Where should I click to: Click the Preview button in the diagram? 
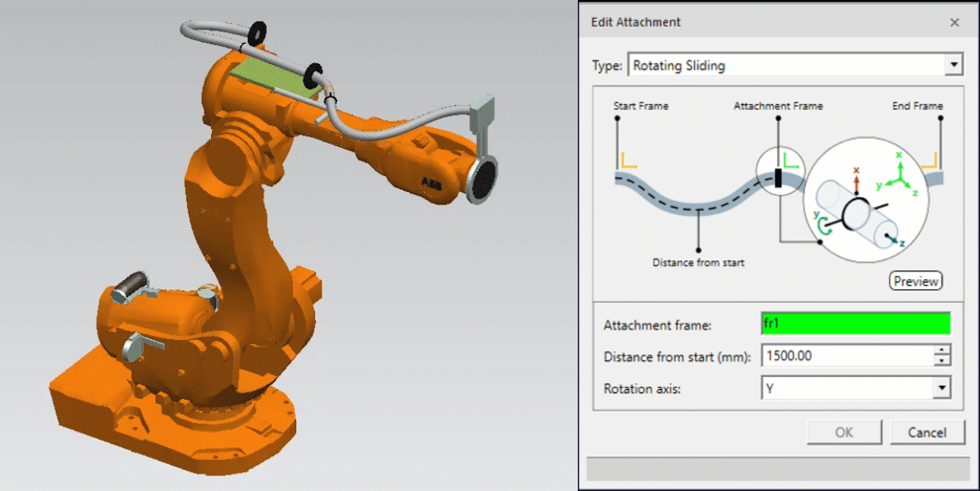[916, 281]
